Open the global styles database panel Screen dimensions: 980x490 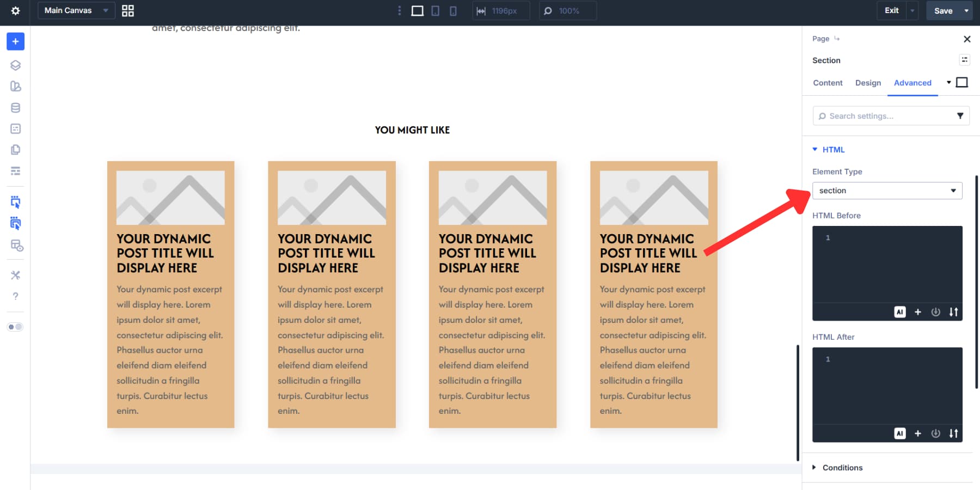[x=15, y=108]
